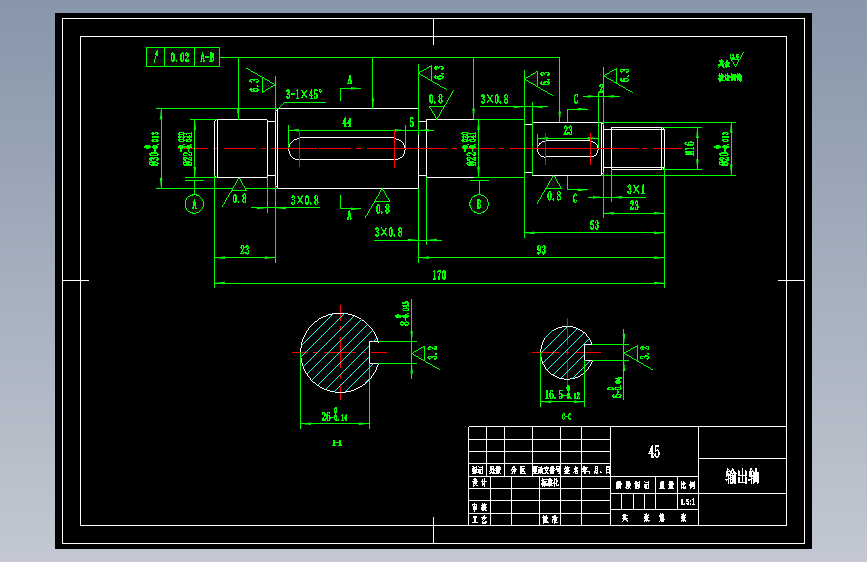867x562 pixels.
Task: Click the datum A circle marker
Action: click(x=194, y=204)
